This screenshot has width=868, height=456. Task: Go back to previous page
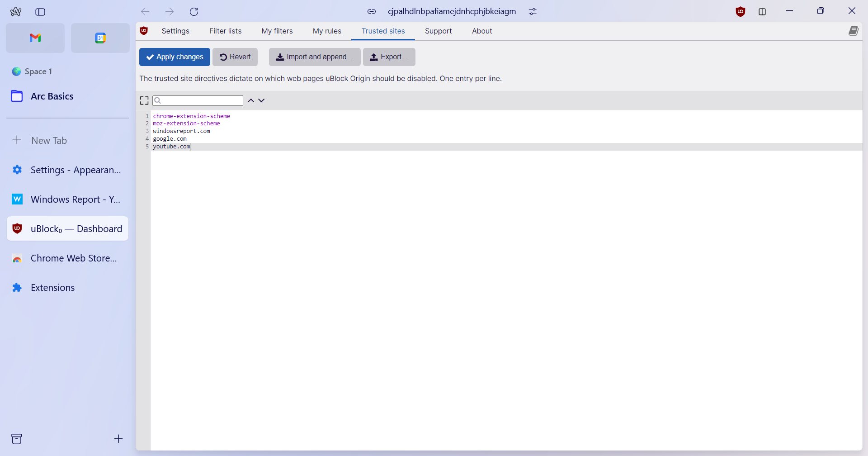tap(145, 11)
